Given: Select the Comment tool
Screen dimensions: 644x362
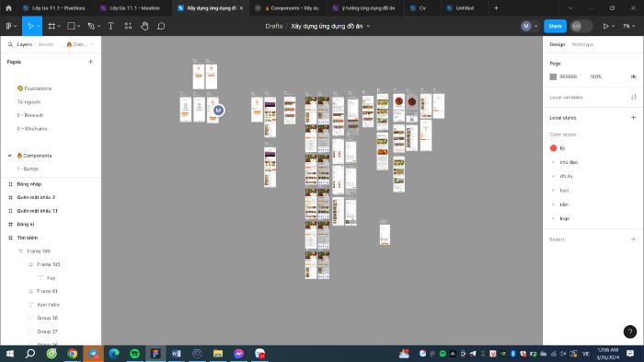Looking at the screenshot, I should pyautogui.click(x=161, y=26).
